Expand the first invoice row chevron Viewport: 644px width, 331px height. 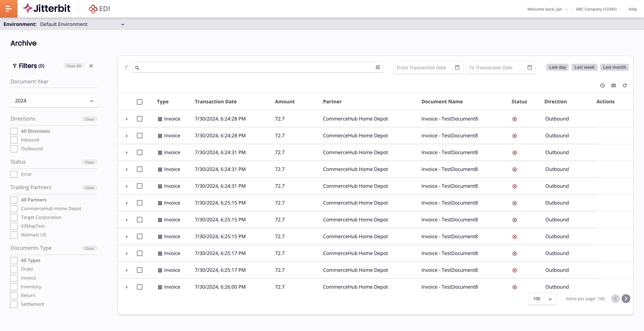coord(127,119)
